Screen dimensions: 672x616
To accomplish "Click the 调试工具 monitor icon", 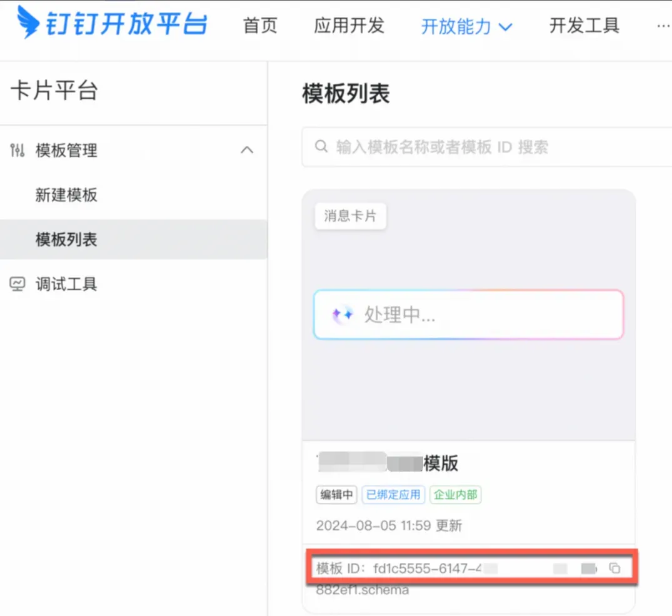I will (18, 285).
